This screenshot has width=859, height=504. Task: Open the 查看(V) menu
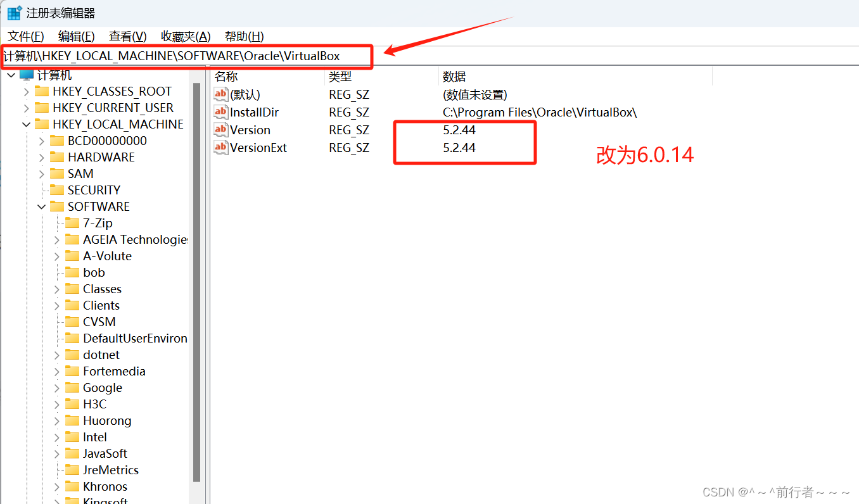tap(127, 36)
